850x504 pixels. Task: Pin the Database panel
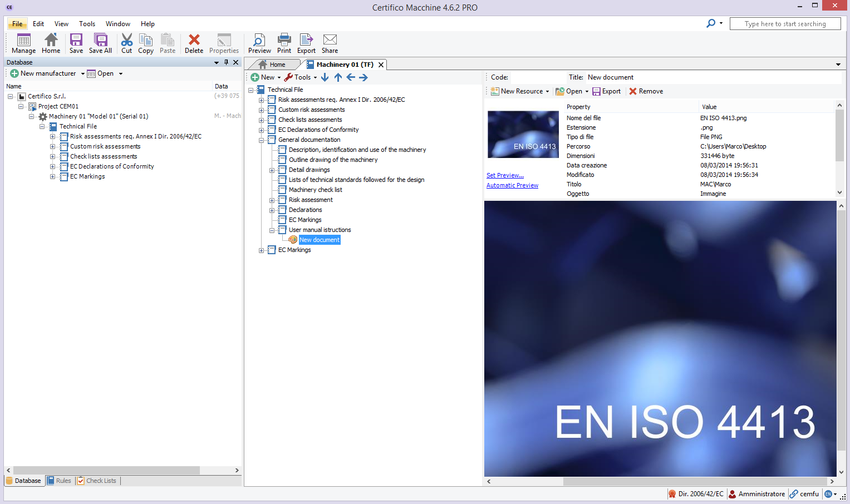point(226,62)
